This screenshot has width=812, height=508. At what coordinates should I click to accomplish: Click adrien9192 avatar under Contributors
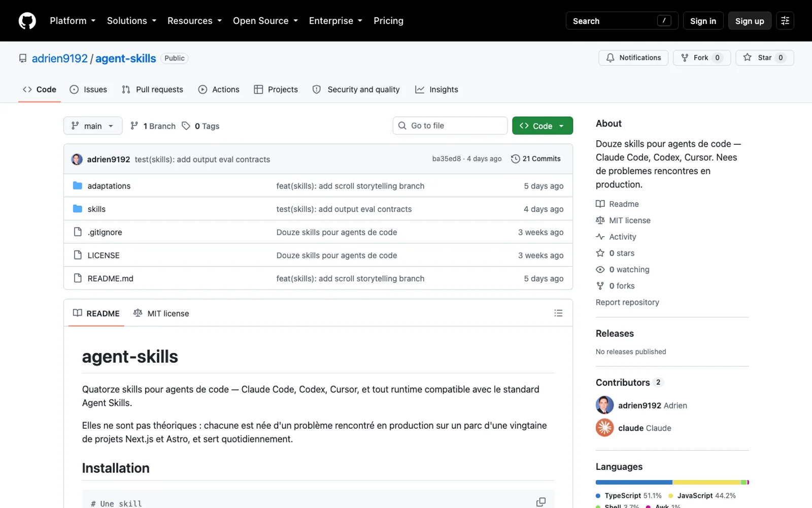[604, 405]
